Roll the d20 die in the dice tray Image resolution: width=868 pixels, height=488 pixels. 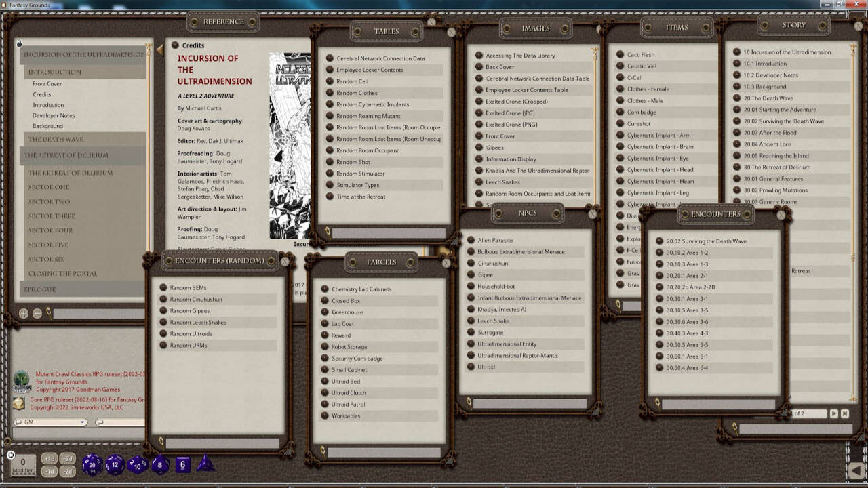click(x=91, y=466)
